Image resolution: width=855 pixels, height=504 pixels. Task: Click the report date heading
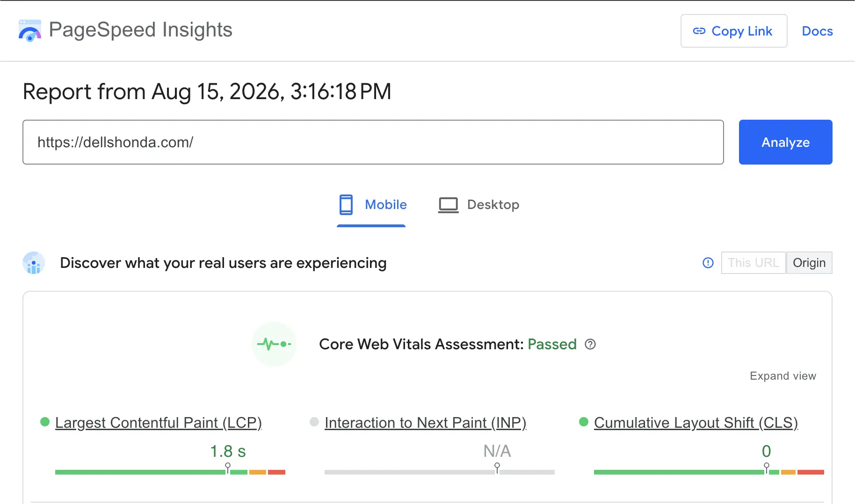(x=207, y=92)
